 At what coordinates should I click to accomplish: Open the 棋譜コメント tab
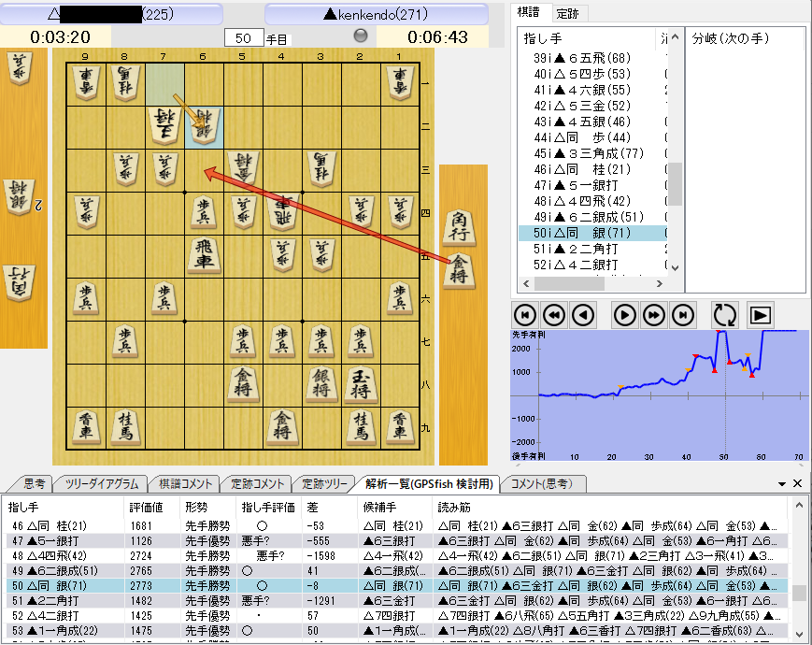click(185, 483)
